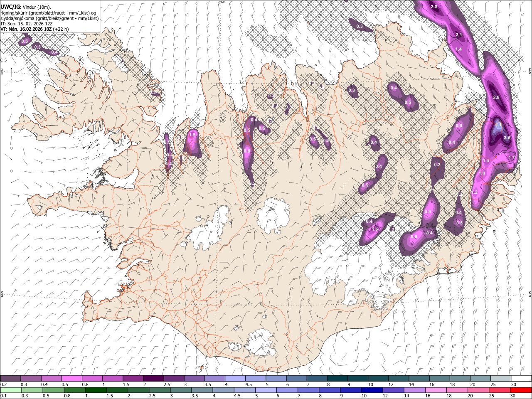This screenshot has height=399, width=532.
Task: Select the "slydda/snjókoma" legend description line
Action: [x=49, y=18]
